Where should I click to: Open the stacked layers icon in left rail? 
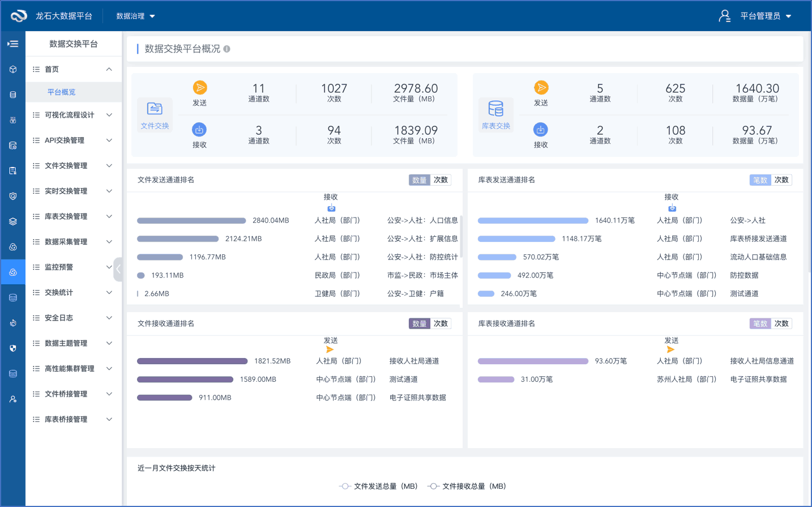(12, 221)
